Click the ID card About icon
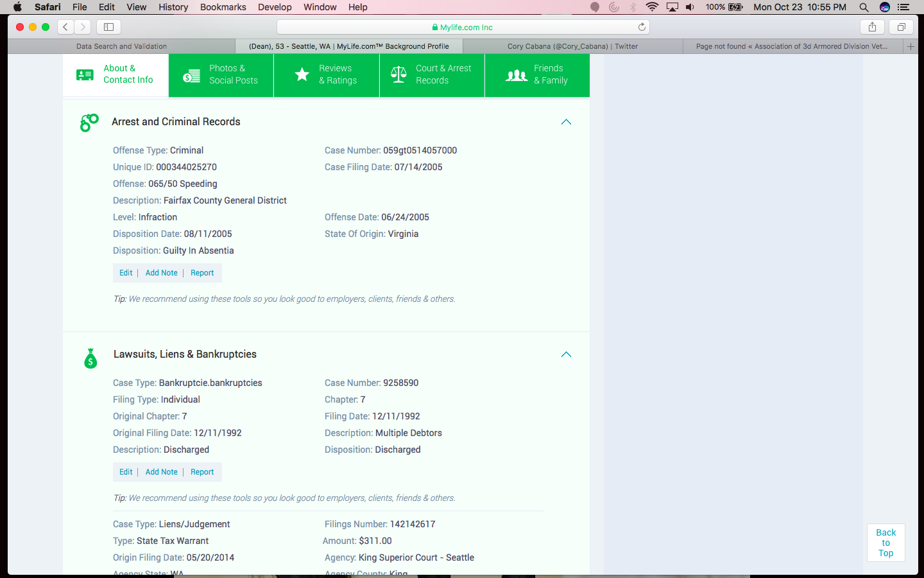 [85, 75]
